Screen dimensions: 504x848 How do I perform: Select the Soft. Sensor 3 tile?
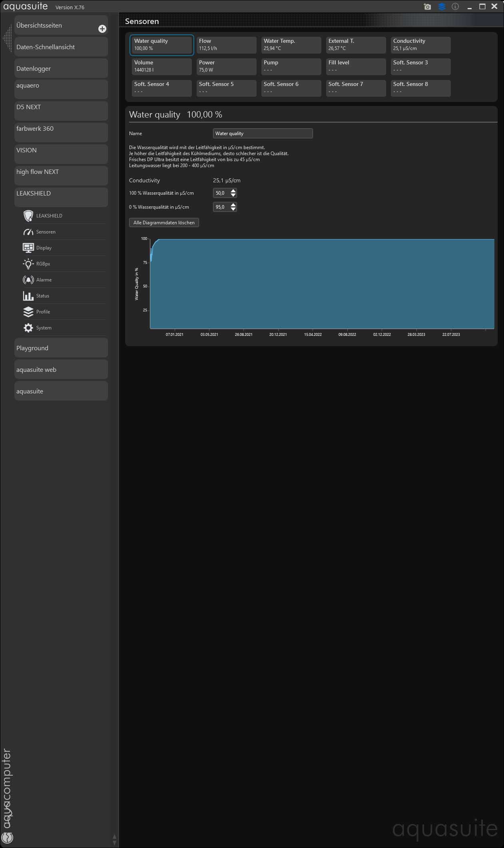click(421, 66)
